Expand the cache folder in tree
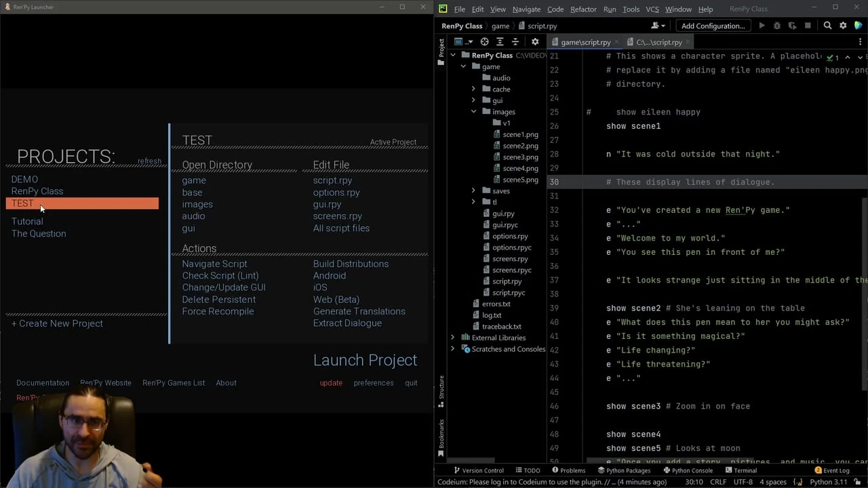 click(x=473, y=89)
